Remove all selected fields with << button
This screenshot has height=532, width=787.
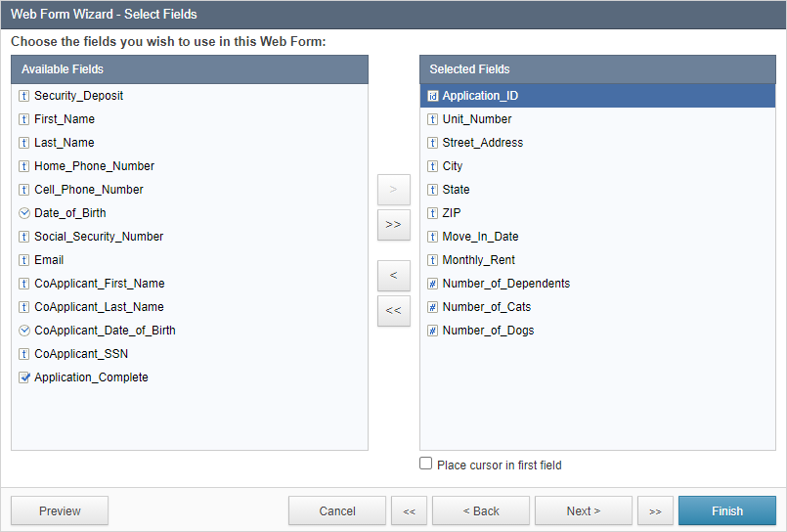tap(393, 311)
